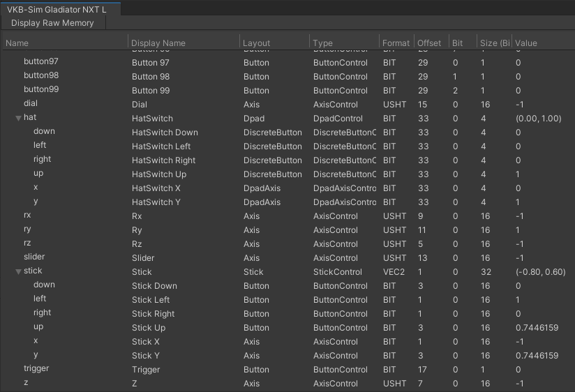Click the Z display name
This screenshot has width=575, height=392.
[x=134, y=383]
